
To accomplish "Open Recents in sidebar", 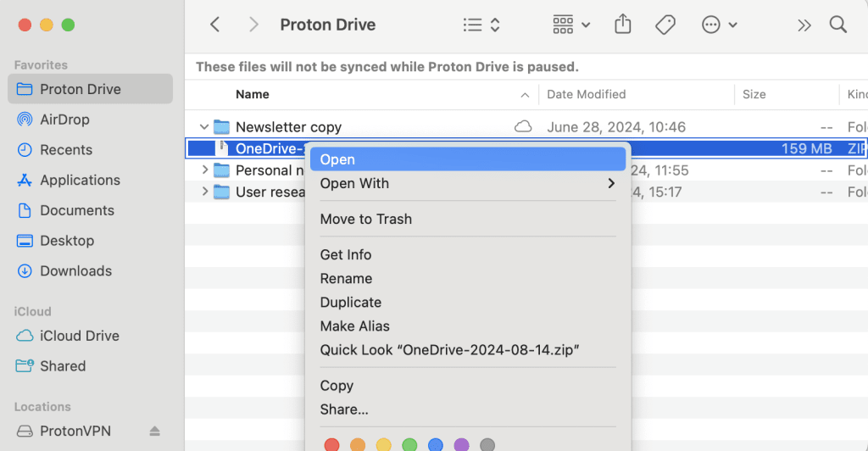I will tap(66, 150).
